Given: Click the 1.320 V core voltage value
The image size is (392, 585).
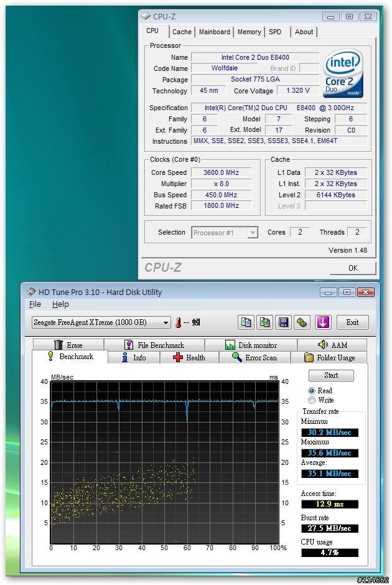Looking at the screenshot, I should 297,90.
